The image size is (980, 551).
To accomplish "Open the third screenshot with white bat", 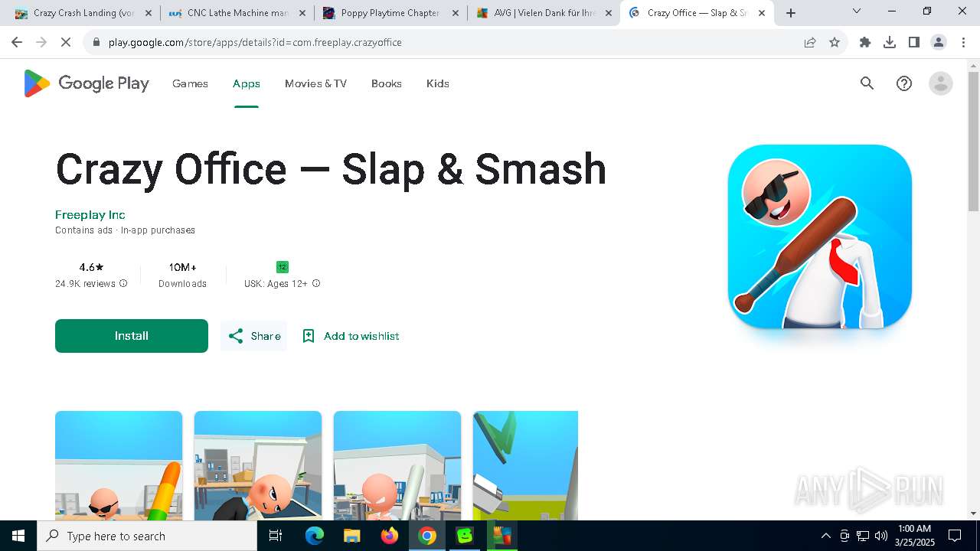I will tap(397, 465).
